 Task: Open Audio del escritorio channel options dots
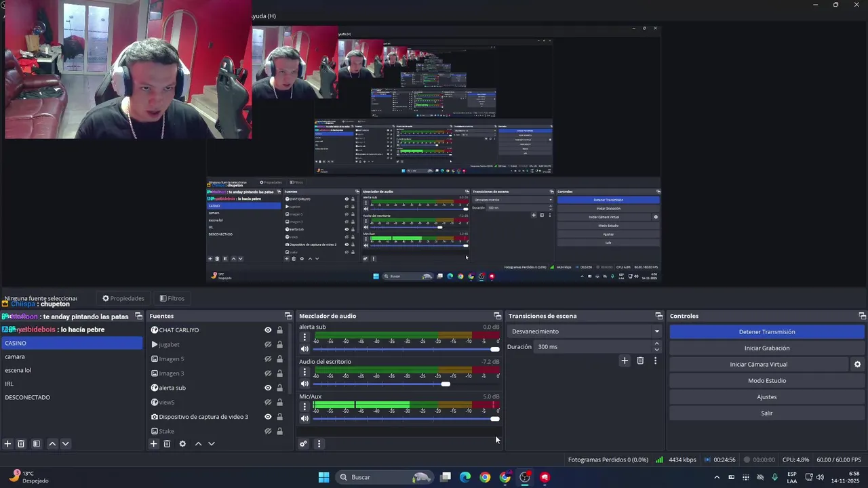click(304, 372)
